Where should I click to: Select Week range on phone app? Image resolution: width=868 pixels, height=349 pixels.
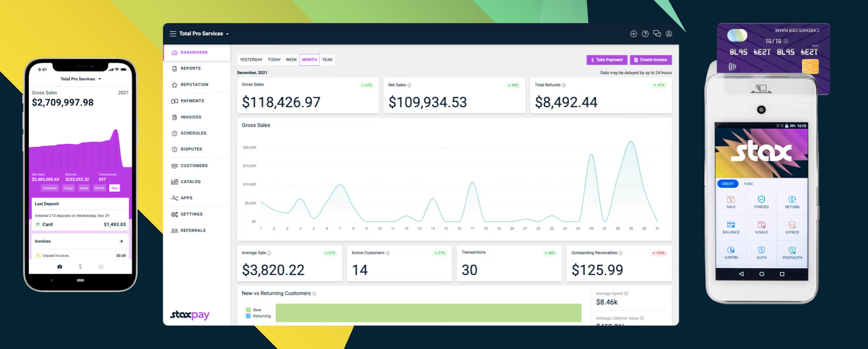click(x=84, y=188)
